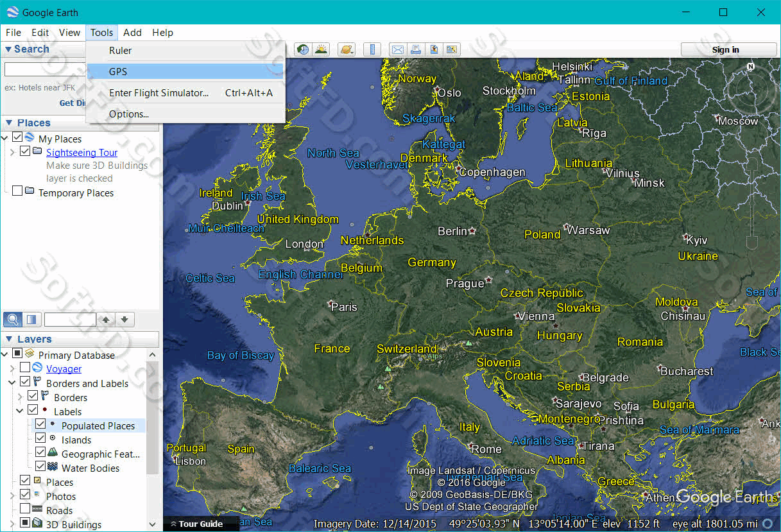
Task: Click the field beside panel view icon
Action: pyautogui.click(x=70, y=319)
